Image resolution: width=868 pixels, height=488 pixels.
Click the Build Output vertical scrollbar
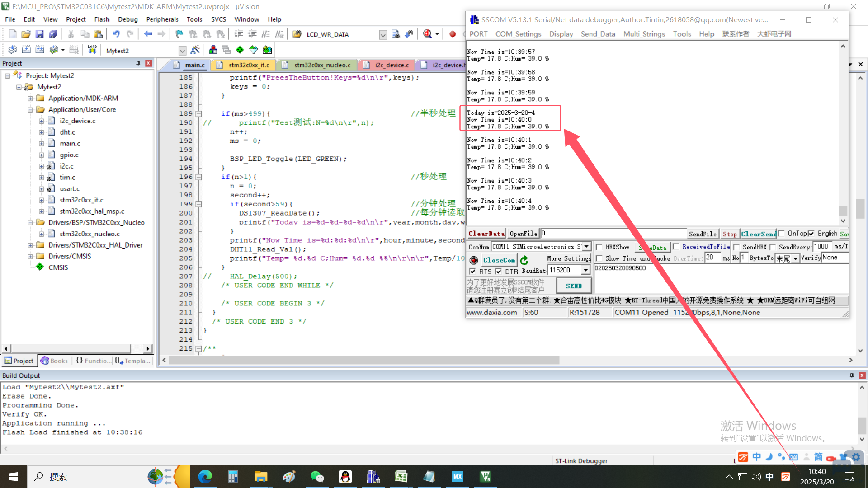coord(862,413)
